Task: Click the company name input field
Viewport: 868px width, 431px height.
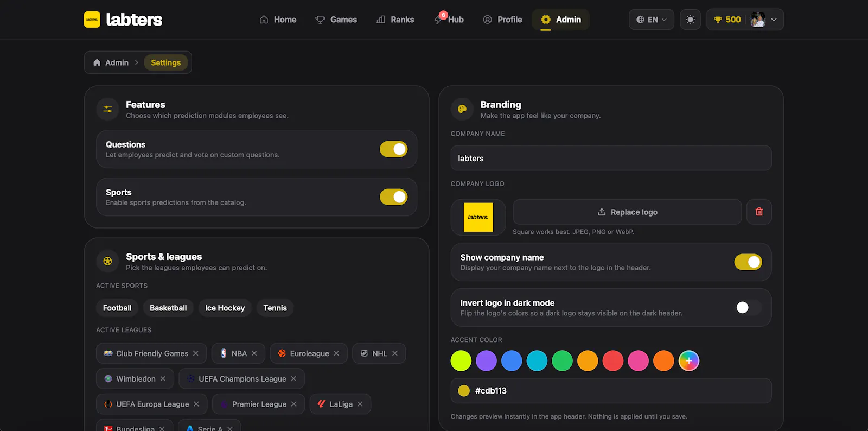Action: click(x=611, y=158)
